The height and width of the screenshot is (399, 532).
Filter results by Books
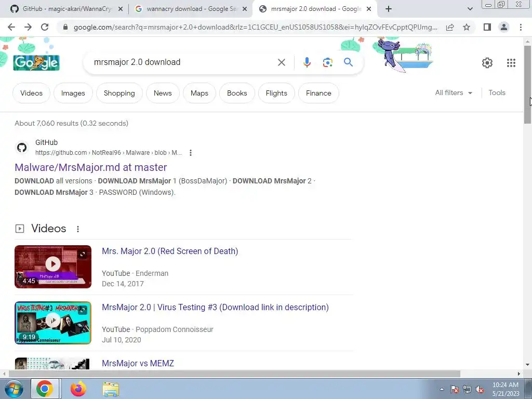pos(237,93)
